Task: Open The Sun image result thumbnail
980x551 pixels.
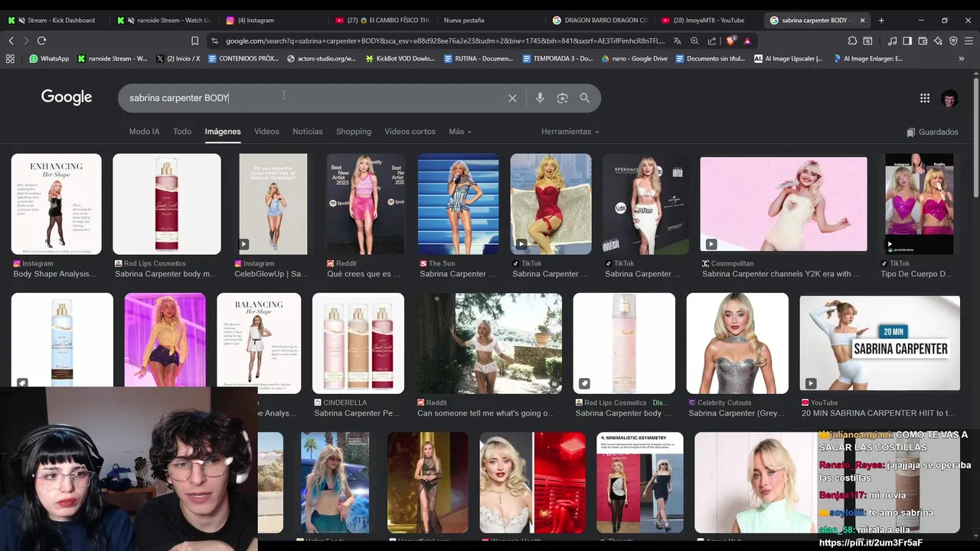Action: [458, 204]
